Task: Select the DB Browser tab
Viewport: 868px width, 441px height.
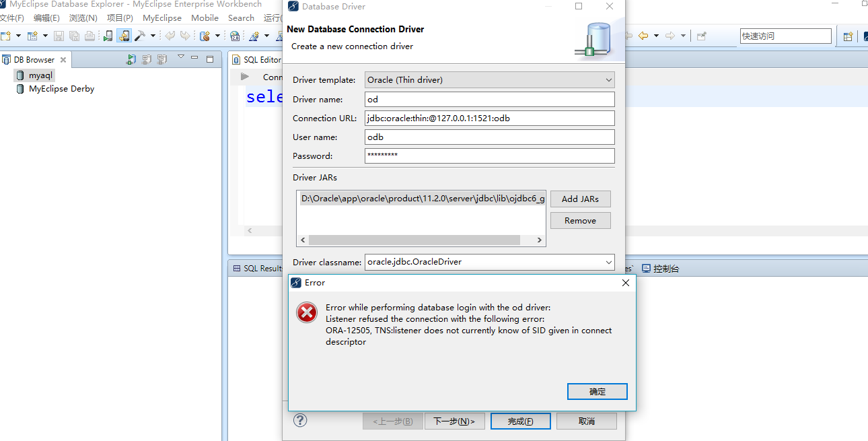Action: click(34, 60)
